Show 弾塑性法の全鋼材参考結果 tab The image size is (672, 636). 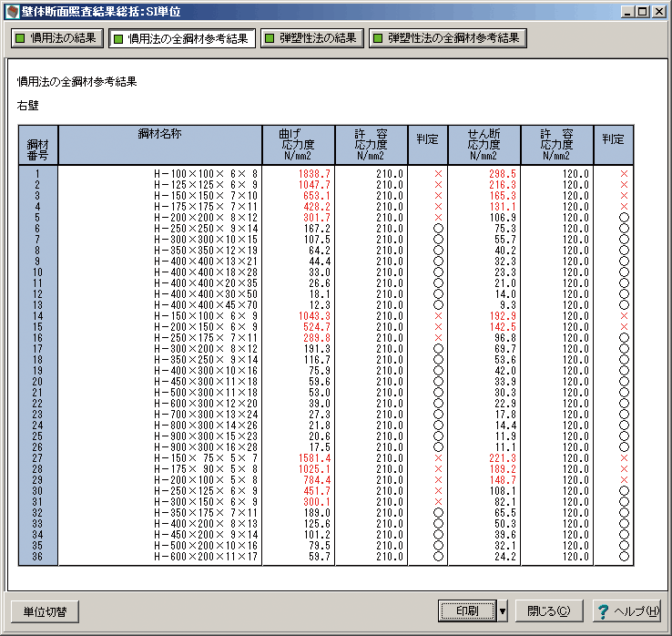[x=447, y=38]
